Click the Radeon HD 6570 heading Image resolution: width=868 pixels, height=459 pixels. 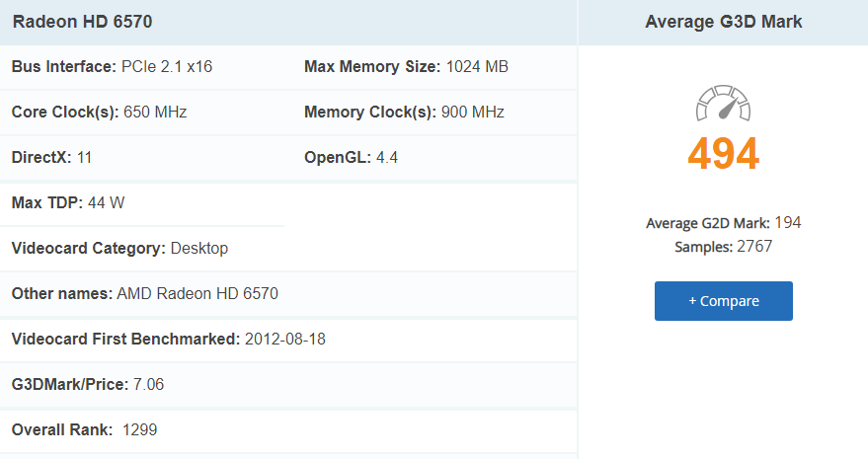pos(83,22)
